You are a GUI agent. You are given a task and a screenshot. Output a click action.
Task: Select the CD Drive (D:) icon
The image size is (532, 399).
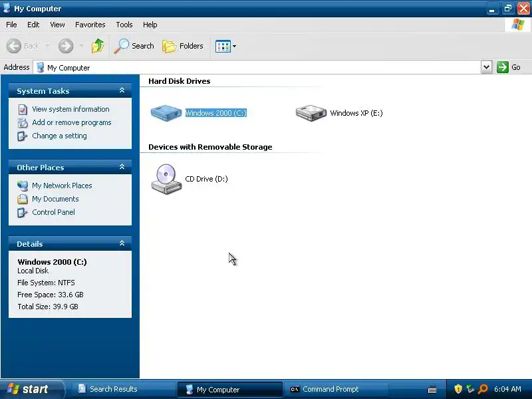(x=166, y=179)
